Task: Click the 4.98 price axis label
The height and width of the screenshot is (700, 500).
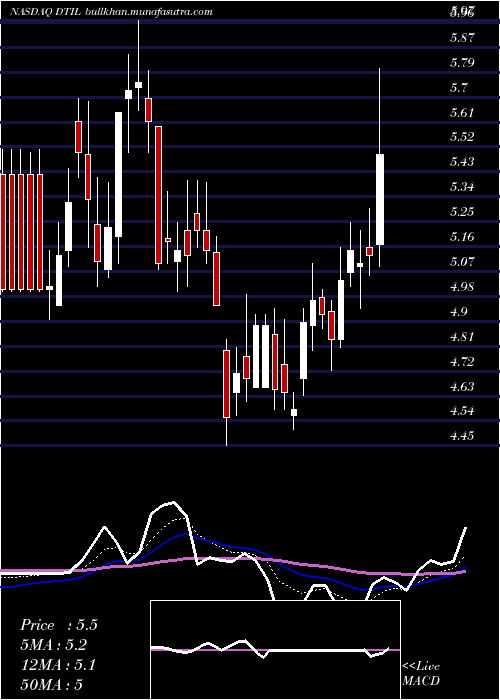Action: coord(462,287)
